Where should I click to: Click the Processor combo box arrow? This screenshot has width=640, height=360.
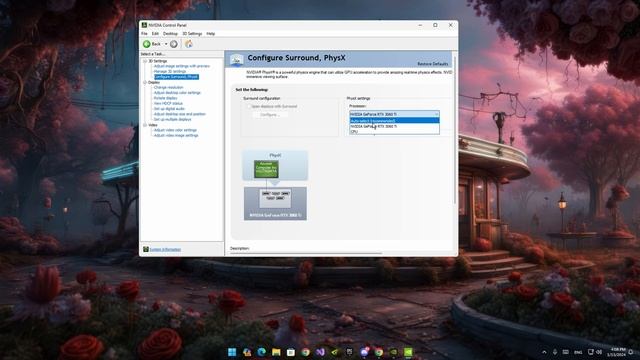(x=436, y=114)
